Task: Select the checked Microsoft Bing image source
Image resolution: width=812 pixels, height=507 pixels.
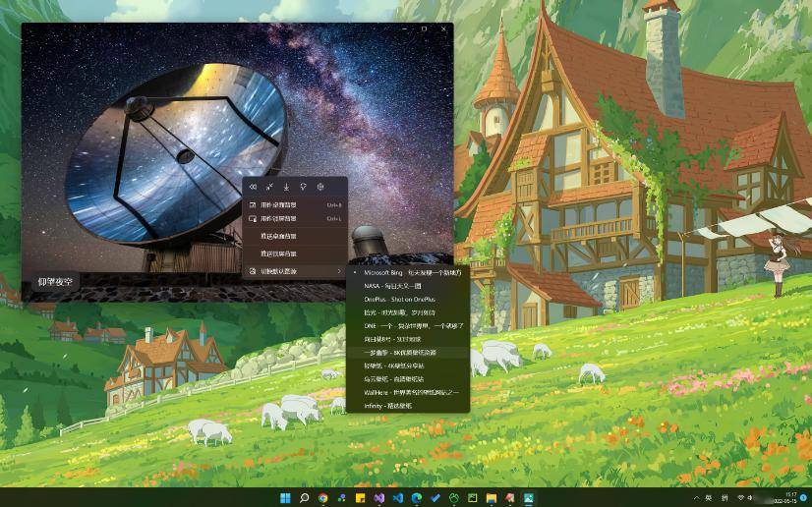Action: pos(408,272)
